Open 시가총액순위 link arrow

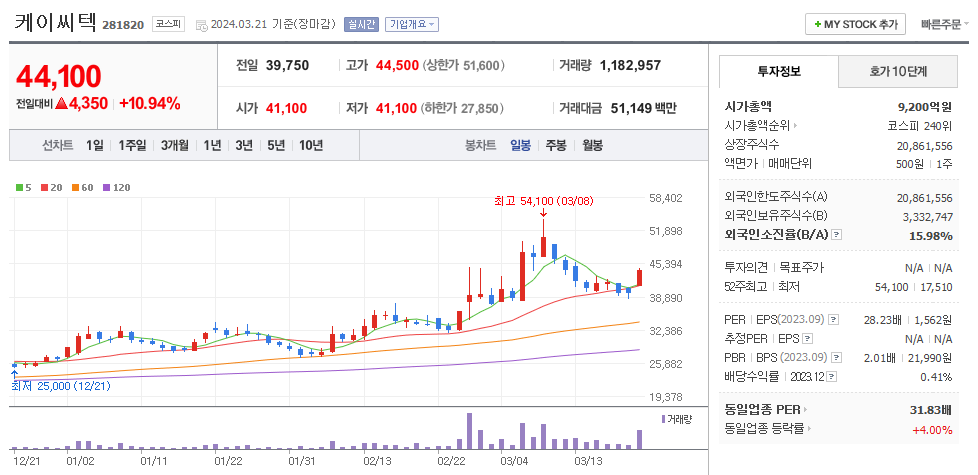pos(795,126)
